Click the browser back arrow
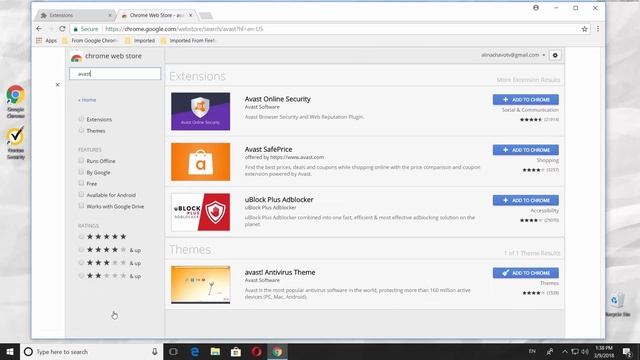 (39, 29)
